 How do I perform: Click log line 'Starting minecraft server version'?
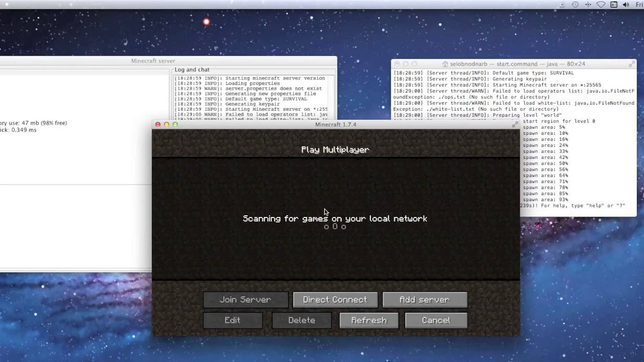pos(275,78)
